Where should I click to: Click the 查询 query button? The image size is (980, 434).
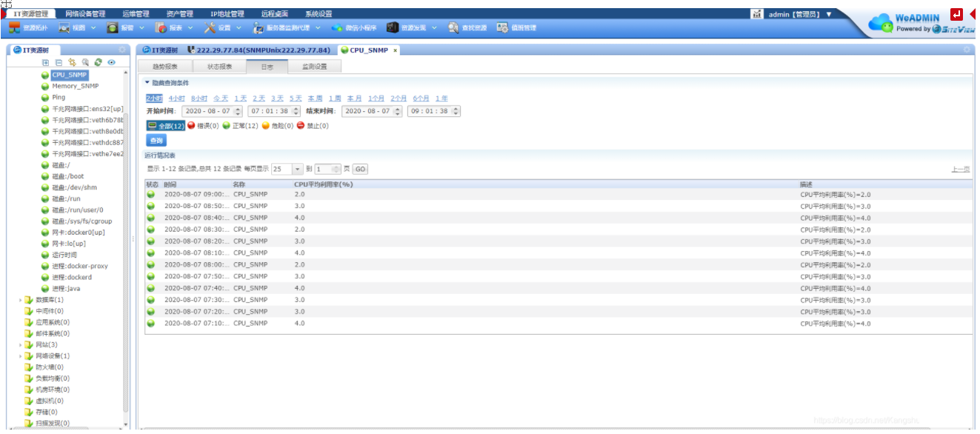click(x=156, y=141)
